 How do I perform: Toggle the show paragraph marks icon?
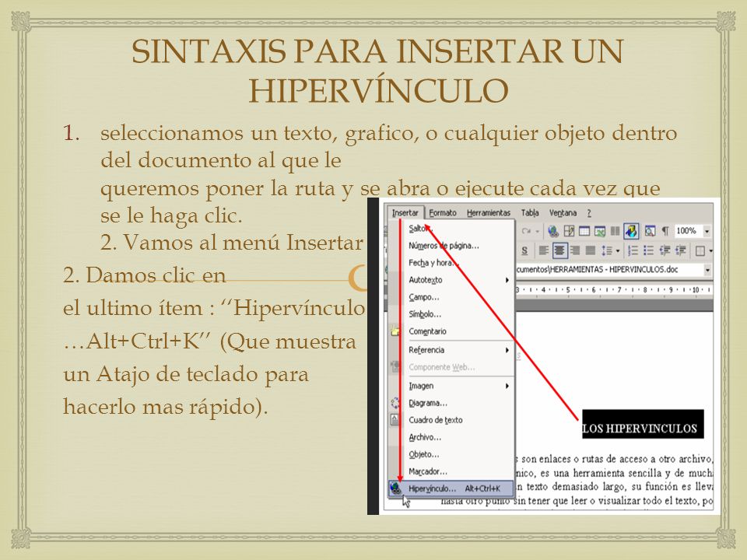665,231
